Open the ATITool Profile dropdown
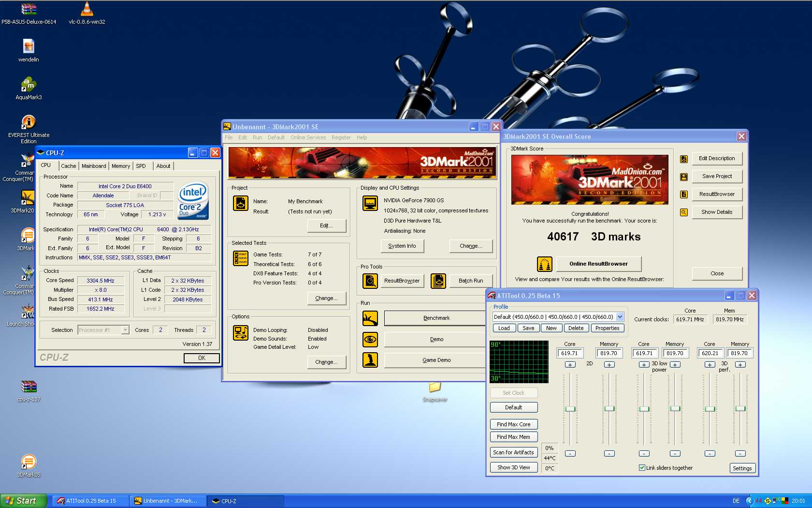812x508 pixels. (x=620, y=317)
